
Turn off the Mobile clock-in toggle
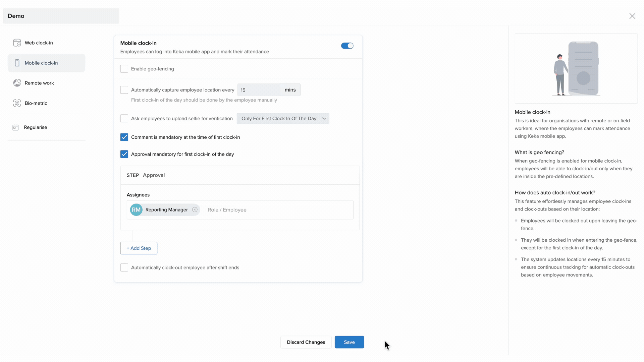point(347,46)
